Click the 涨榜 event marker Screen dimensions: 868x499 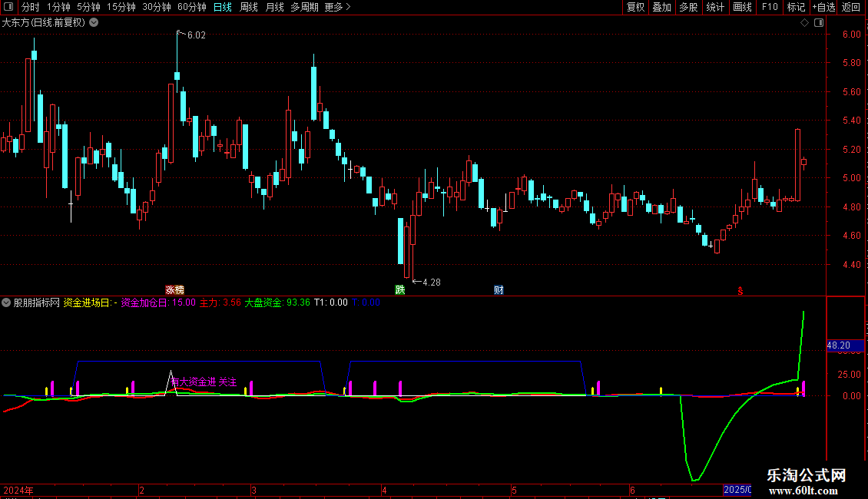(175, 290)
